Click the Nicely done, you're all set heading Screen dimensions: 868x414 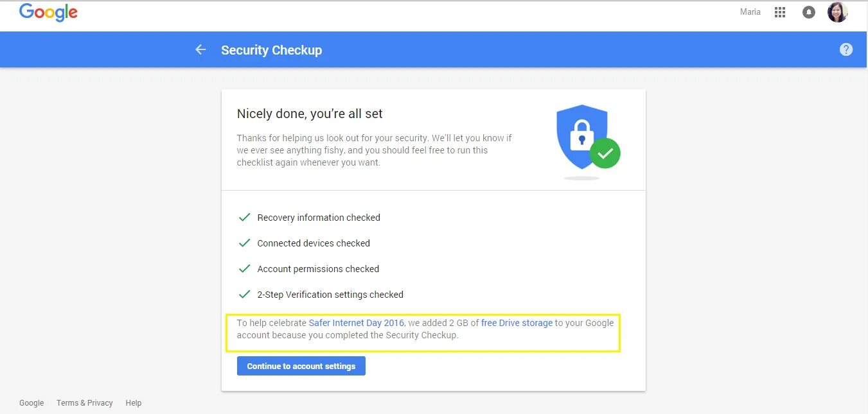click(310, 114)
